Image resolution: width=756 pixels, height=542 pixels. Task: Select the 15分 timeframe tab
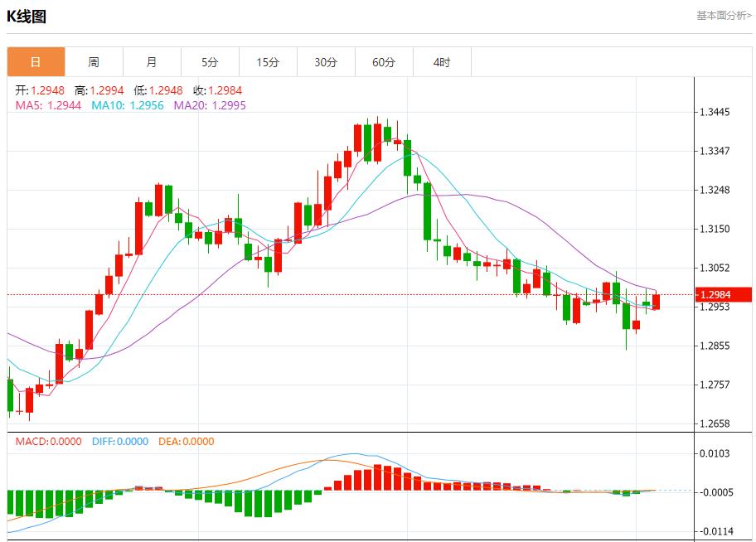point(268,62)
